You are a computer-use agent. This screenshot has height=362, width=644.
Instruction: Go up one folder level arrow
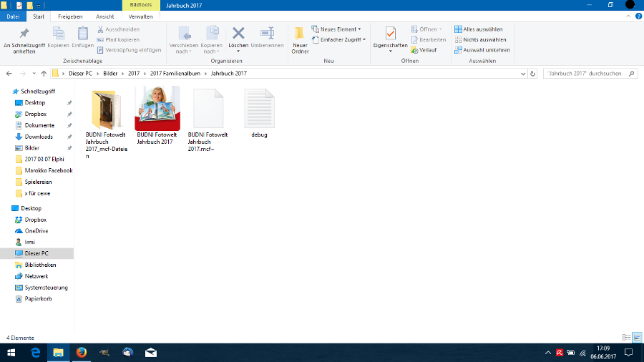click(x=44, y=74)
